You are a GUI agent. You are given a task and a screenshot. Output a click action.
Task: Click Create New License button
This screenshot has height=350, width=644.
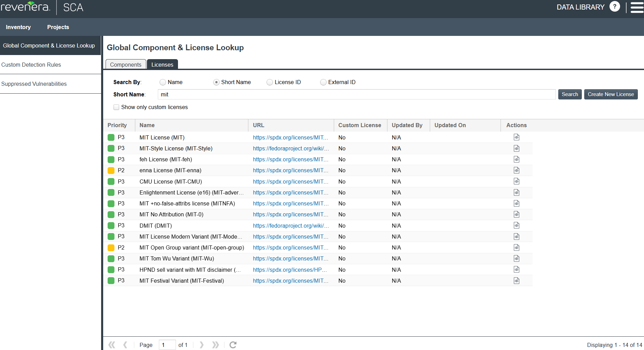point(611,94)
